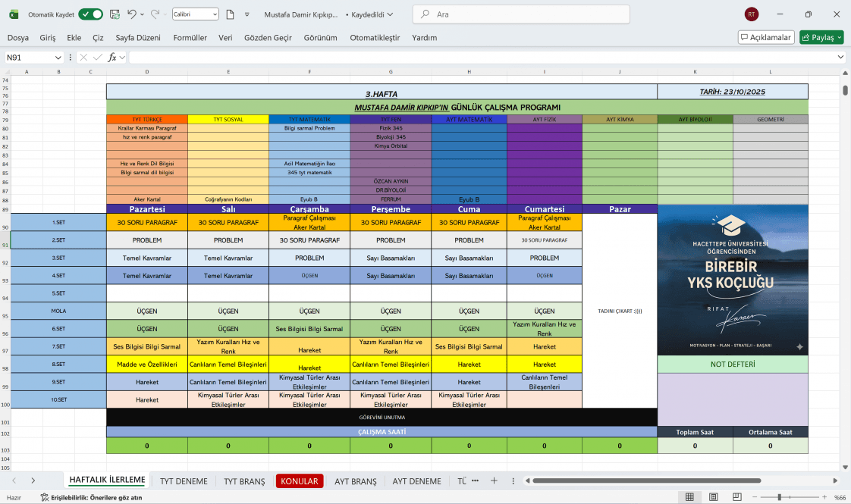
Task: Go to previous sheet tabs arrow
Action: 14,481
